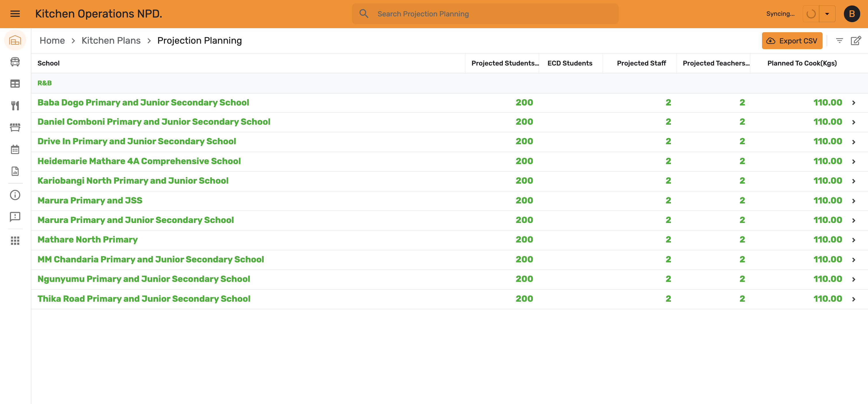Open the sync dropdown arrow
Viewport: 868px width, 404px height.
coord(827,14)
